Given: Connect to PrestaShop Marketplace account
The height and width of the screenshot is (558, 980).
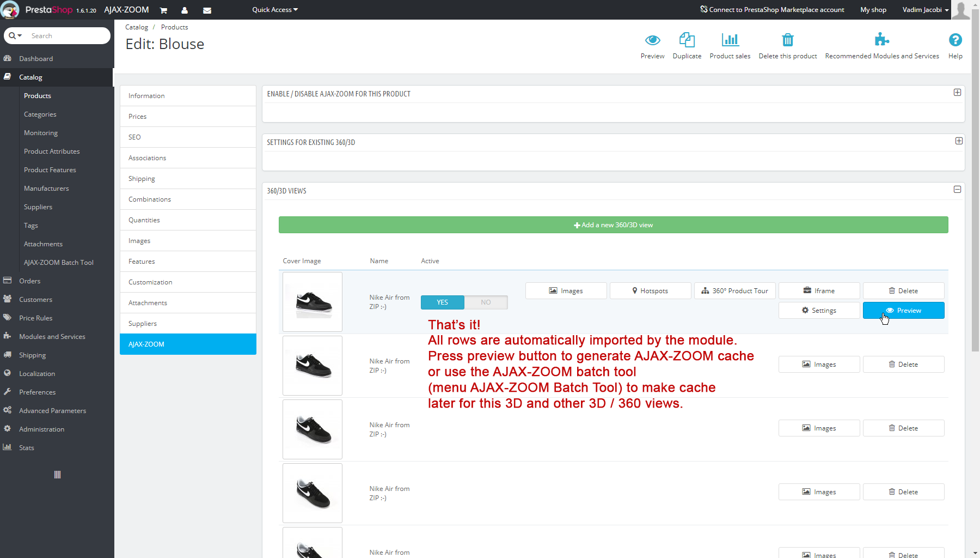Looking at the screenshot, I should (772, 10).
